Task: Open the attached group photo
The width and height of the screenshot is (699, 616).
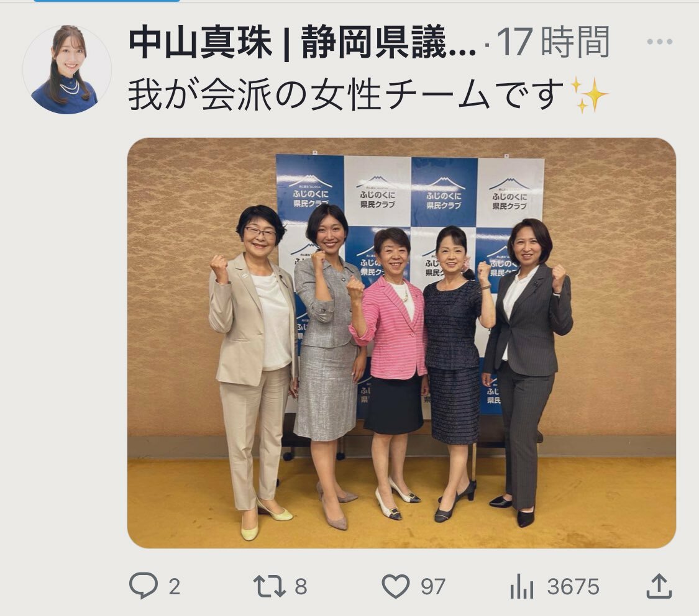Action: [401, 343]
